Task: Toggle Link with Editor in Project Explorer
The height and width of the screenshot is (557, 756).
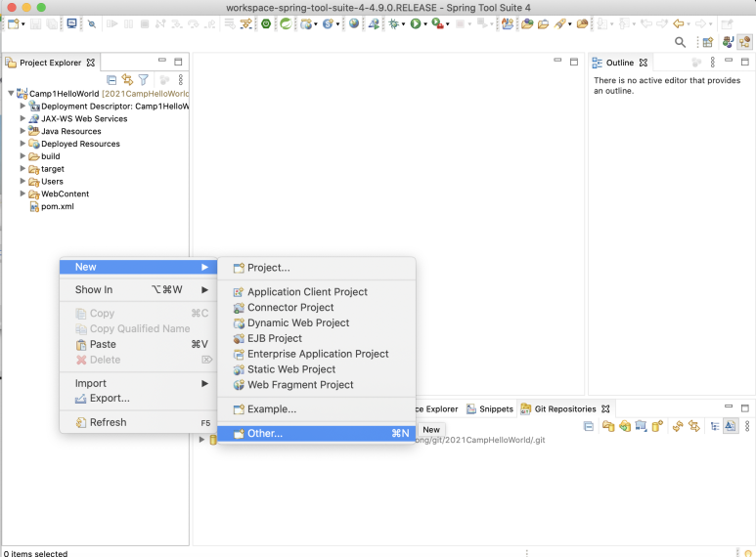Action: click(127, 79)
